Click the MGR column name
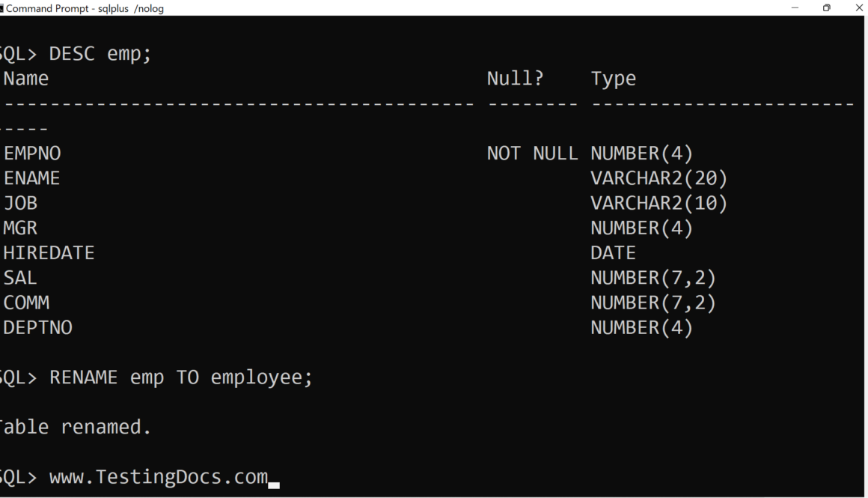Viewport: 868px width, 498px height. 20,228
